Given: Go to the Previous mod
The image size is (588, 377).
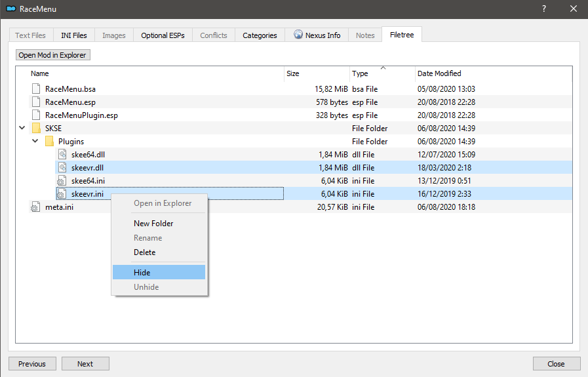Looking at the screenshot, I should [32, 363].
